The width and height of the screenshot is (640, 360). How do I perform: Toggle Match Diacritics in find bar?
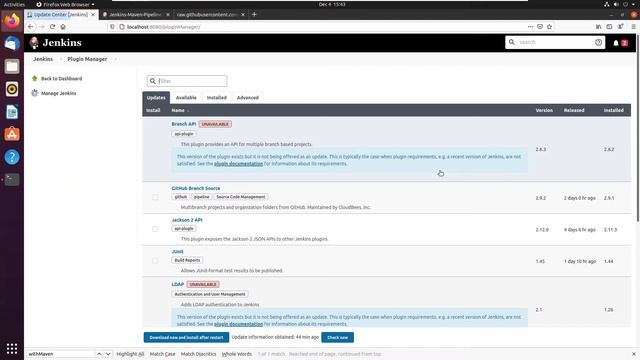pyautogui.click(x=198, y=354)
